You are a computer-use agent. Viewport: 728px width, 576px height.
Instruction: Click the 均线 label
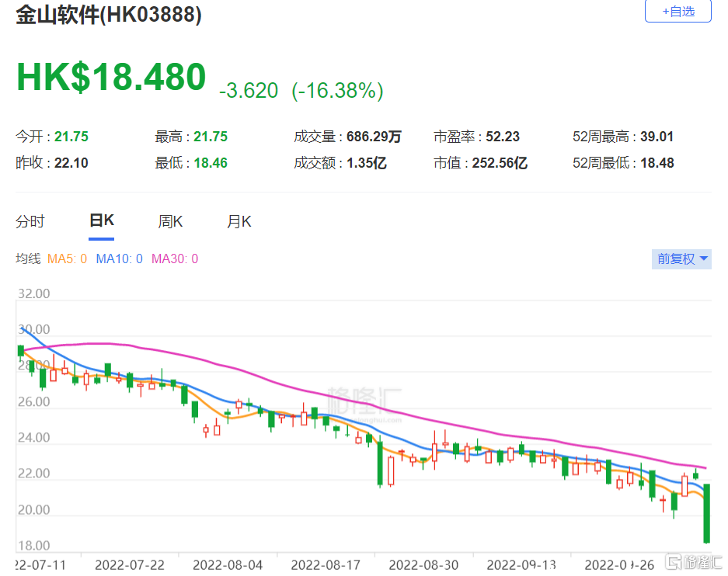pyautogui.click(x=28, y=259)
